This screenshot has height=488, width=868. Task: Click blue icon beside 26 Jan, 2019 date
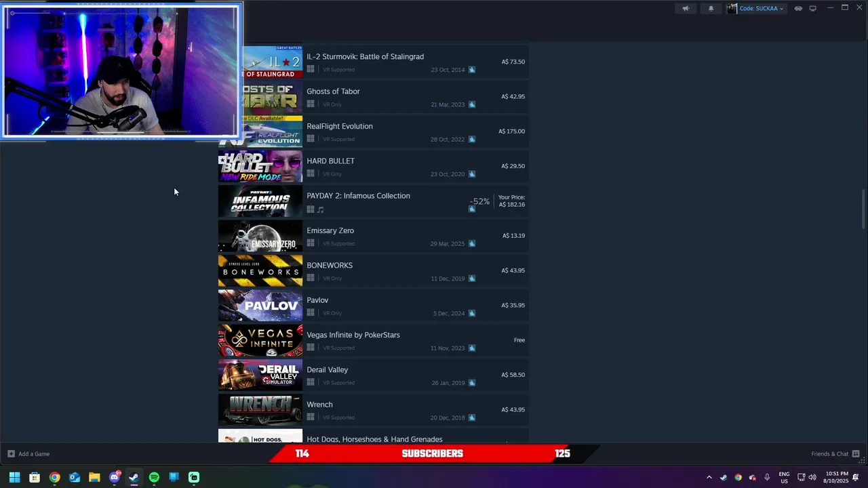(x=472, y=382)
